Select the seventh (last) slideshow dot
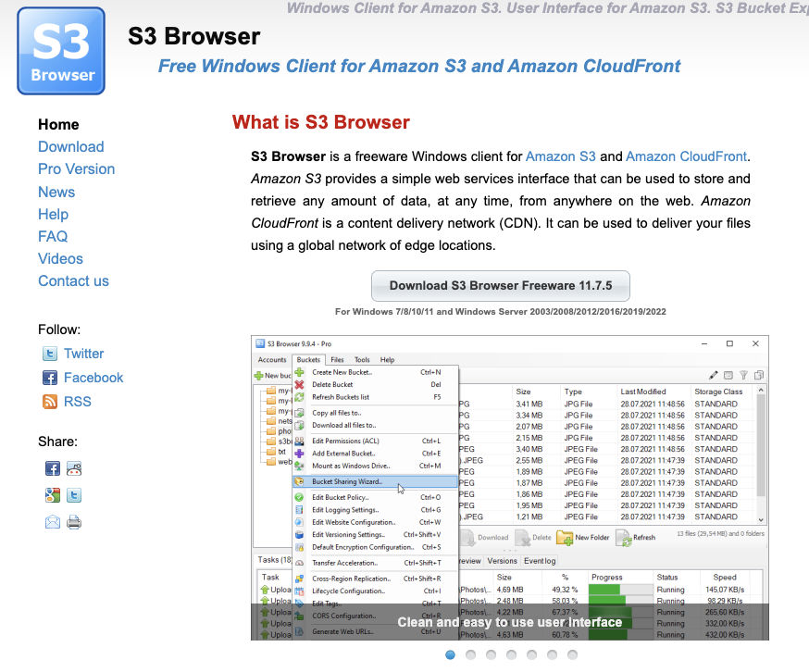 tap(572, 655)
